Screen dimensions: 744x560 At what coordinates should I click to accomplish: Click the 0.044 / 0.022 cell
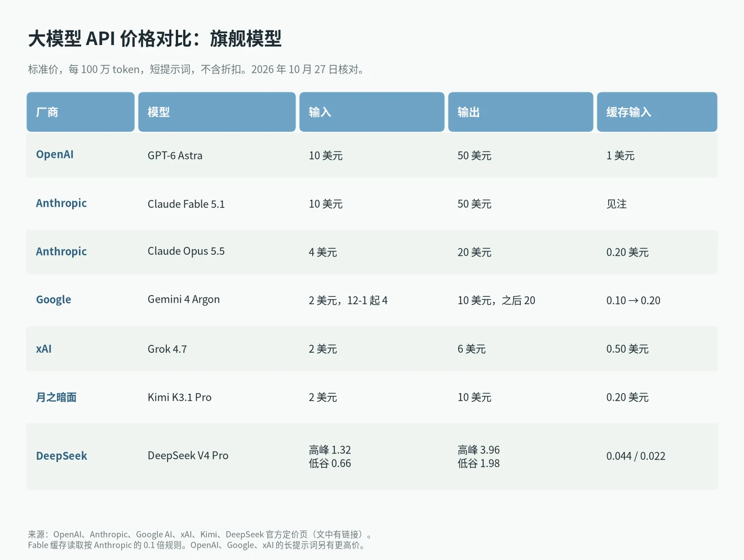[x=636, y=456]
